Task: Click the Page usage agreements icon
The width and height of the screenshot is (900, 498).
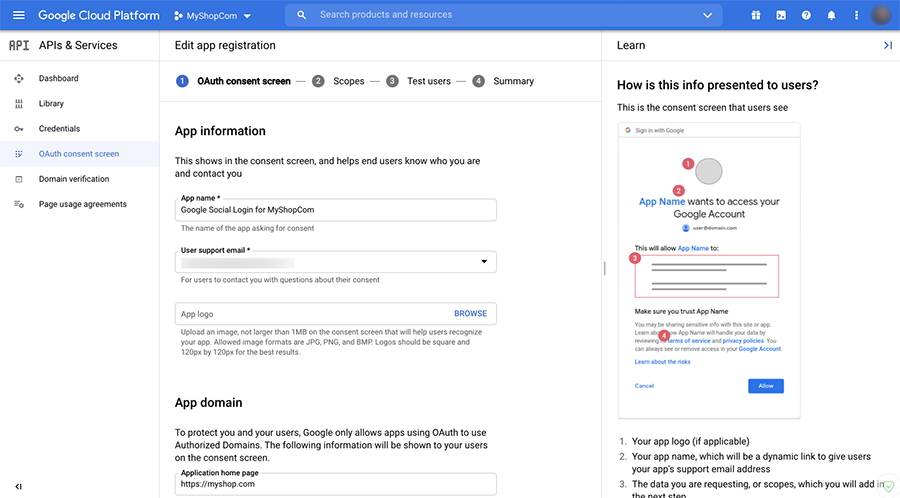Action: [19, 204]
